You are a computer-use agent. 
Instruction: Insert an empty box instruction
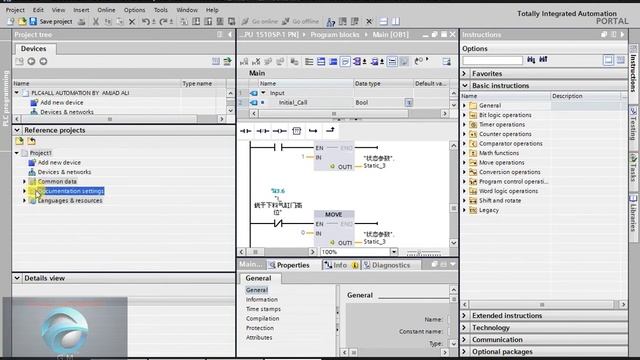point(297,131)
